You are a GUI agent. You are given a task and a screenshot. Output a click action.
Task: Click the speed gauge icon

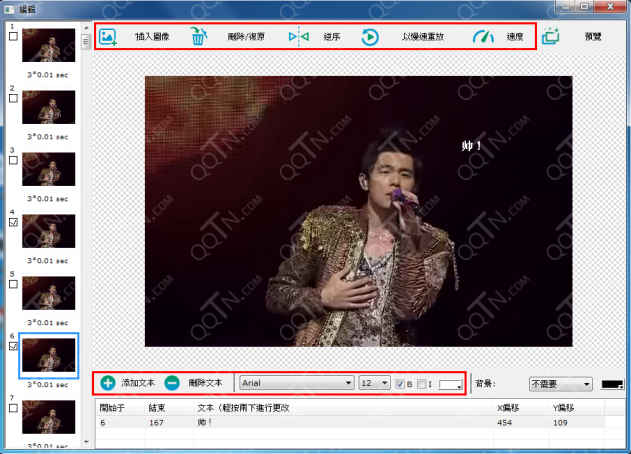tap(483, 38)
